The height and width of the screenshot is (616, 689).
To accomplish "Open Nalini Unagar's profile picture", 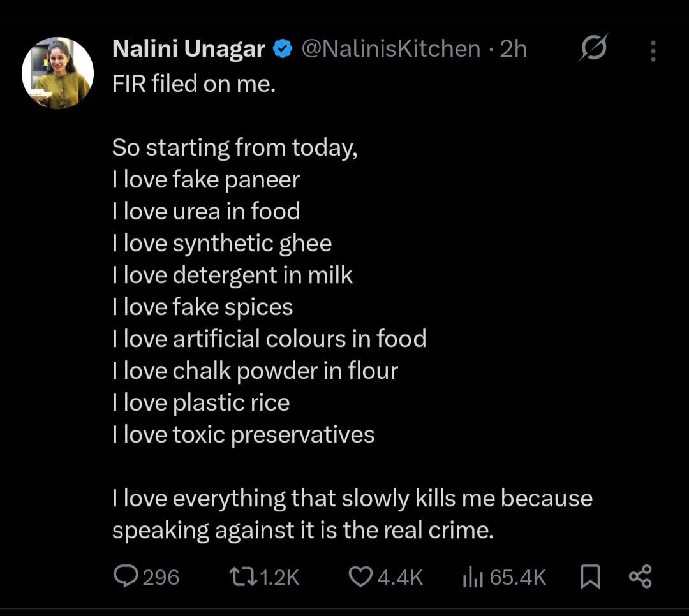I will (57, 73).
